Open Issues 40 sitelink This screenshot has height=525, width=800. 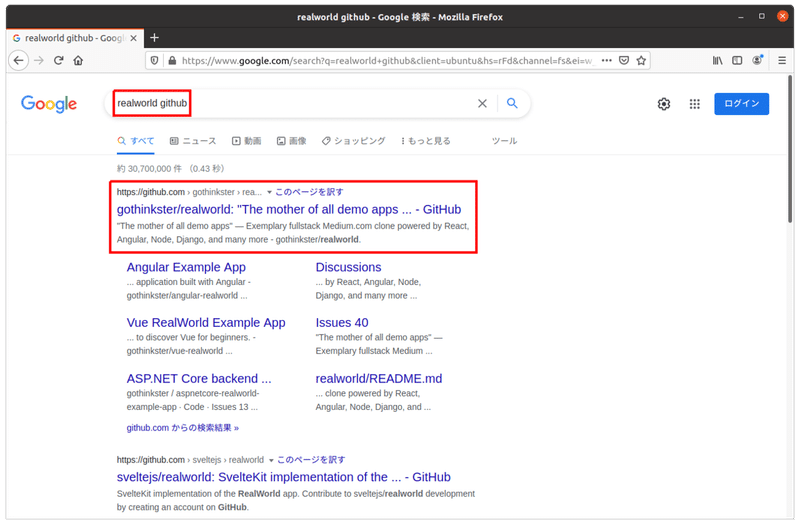(x=342, y=323)
